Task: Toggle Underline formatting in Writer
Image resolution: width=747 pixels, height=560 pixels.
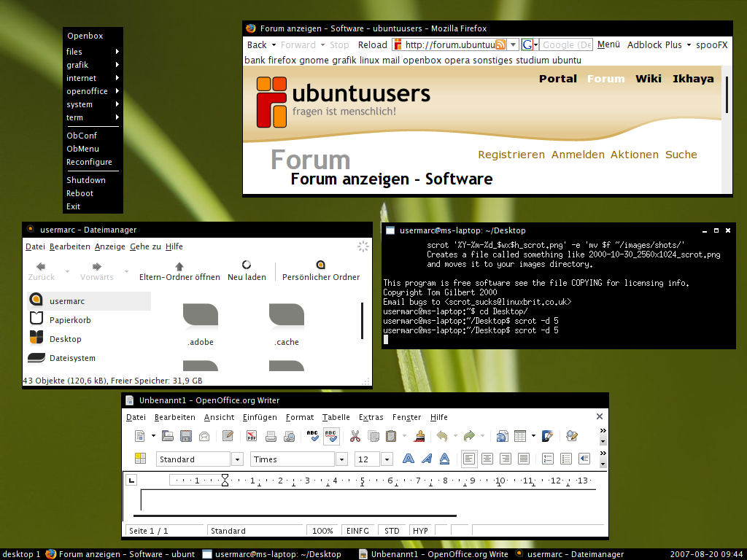Action: tap(445, 459)
